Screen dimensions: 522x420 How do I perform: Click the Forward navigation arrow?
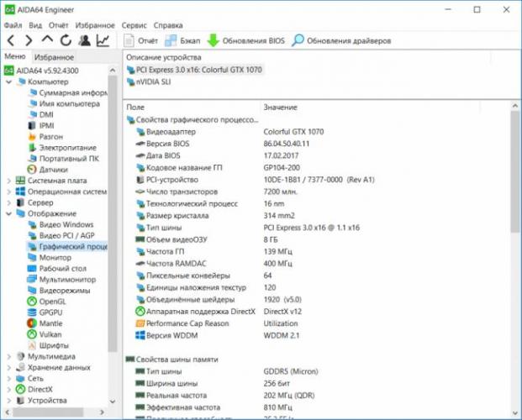pos(29,40)
